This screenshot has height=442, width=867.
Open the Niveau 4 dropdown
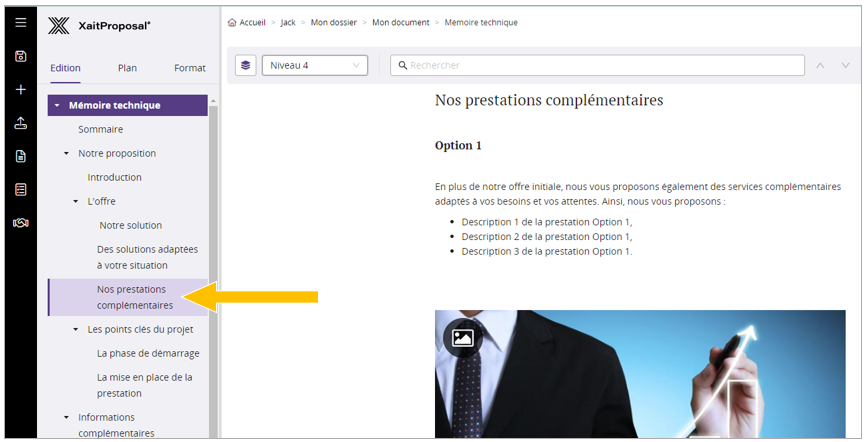(x=315, y=66)
